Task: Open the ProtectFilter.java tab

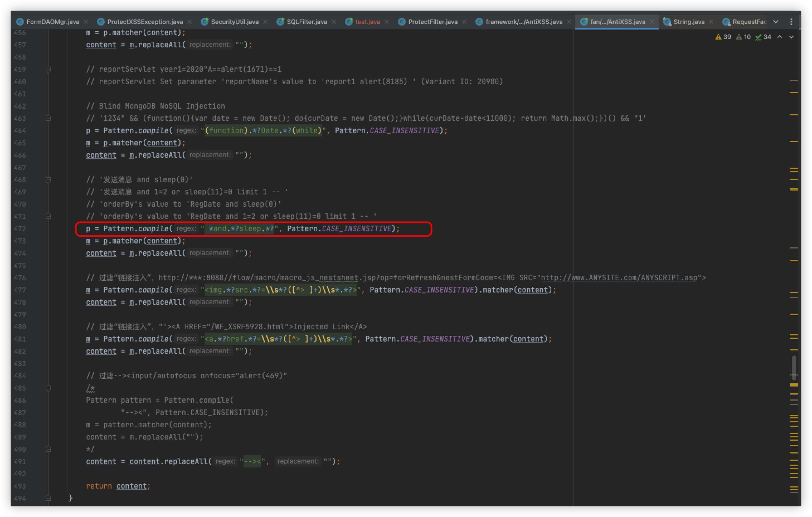Action: (433, 22)
